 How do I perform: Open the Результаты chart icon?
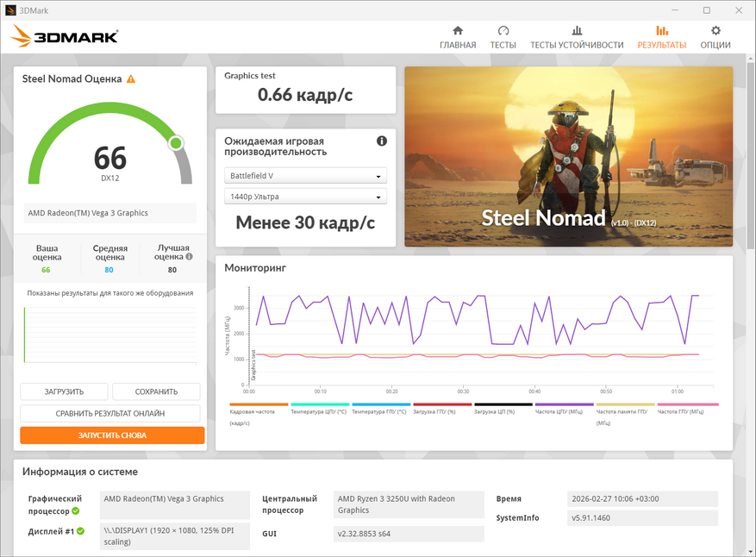(662, 30)
